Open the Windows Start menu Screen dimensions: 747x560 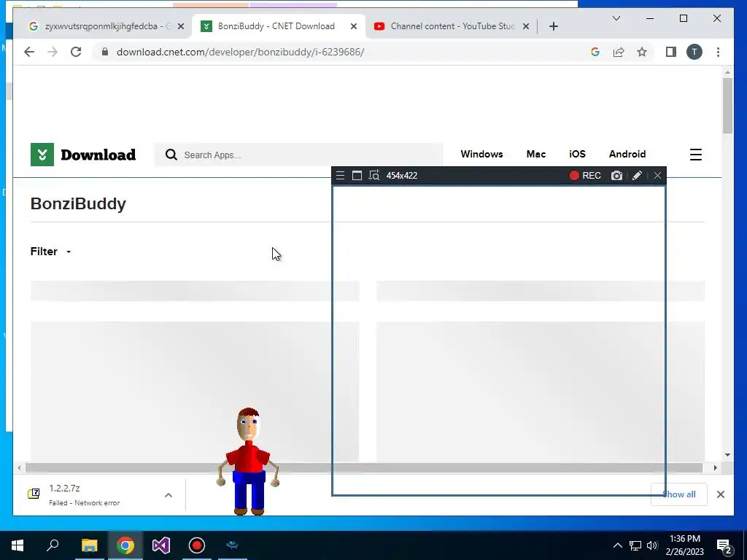(18, 545)
